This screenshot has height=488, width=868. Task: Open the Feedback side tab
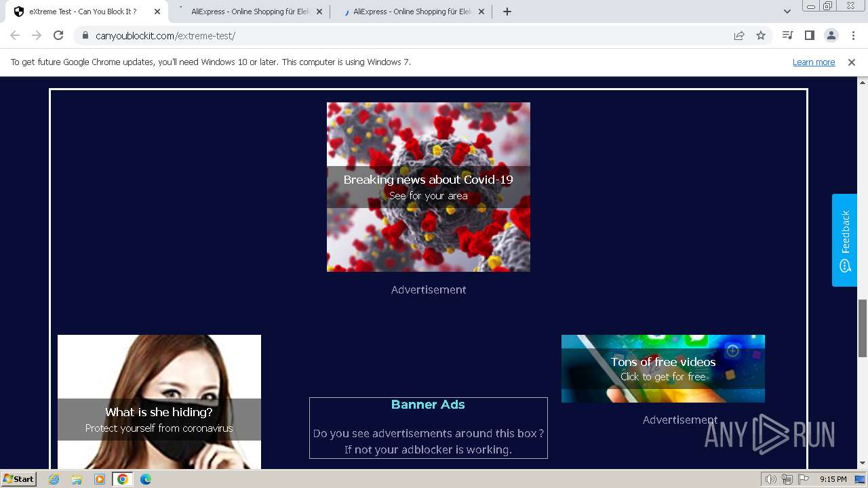pos(845,240)
